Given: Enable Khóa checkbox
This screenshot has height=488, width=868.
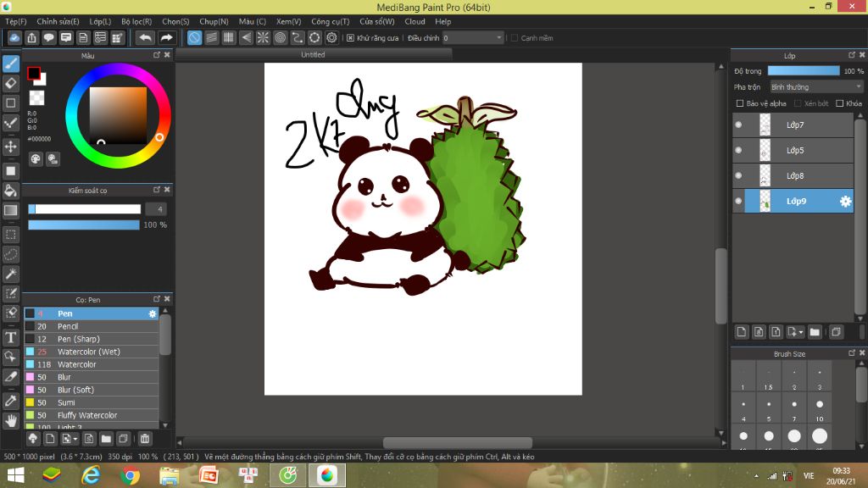Looking at the screenshot, I should pos(839,103).
